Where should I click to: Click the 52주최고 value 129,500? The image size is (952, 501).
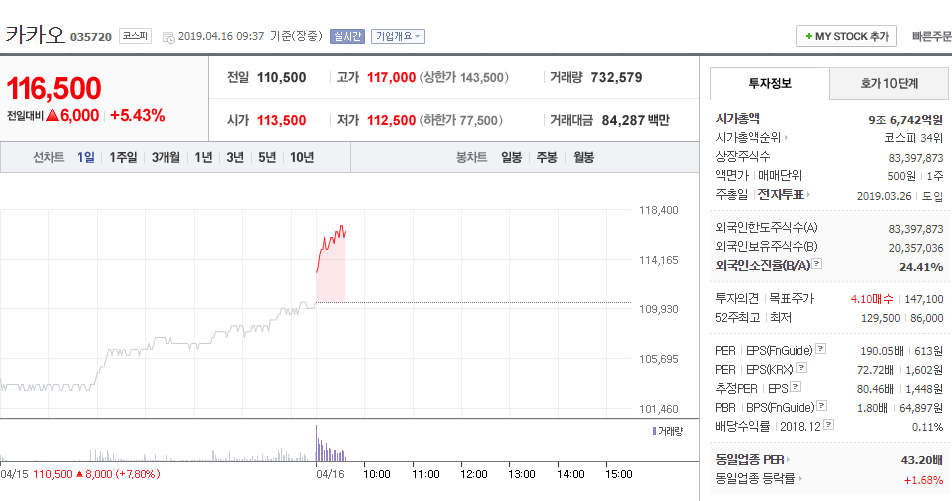(x=880, y=318)
